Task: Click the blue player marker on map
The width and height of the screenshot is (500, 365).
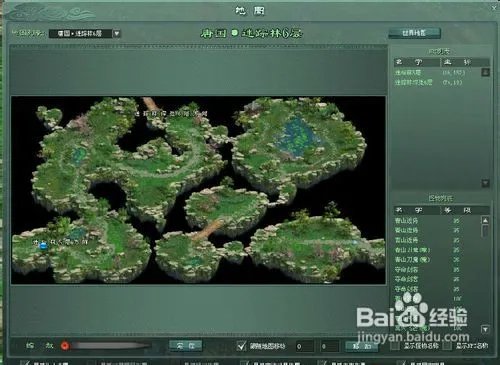Action: pos(43,246)
